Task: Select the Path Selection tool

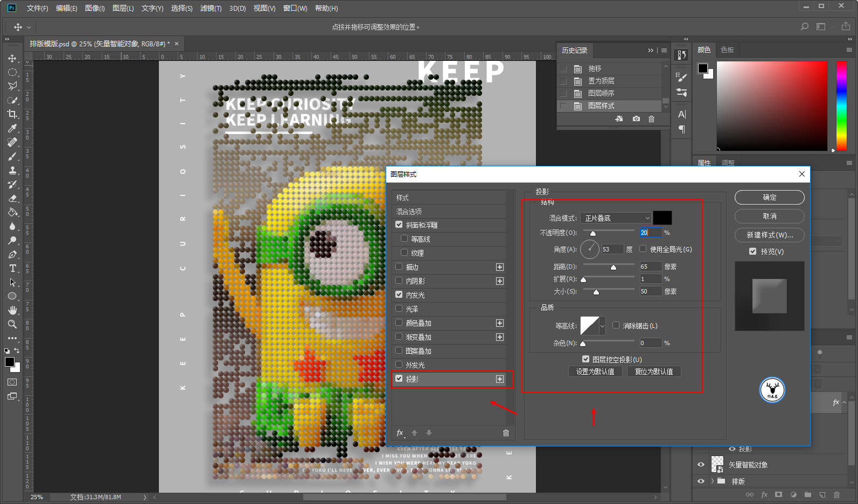Action: (x=12, y=282)
